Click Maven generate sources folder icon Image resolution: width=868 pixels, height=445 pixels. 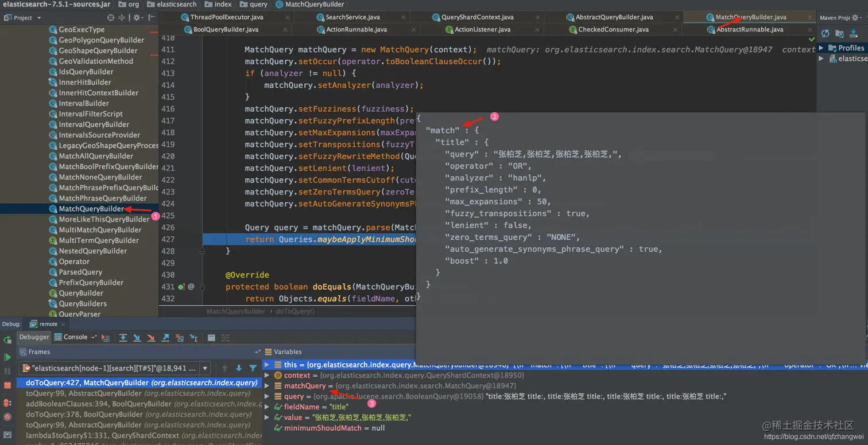(x=839, y=33)
